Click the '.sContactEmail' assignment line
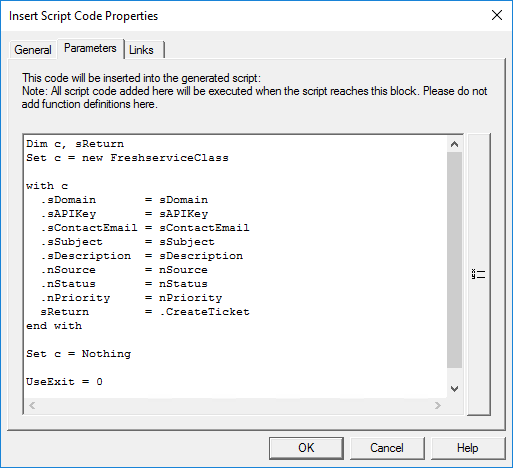 pos(145,228)
